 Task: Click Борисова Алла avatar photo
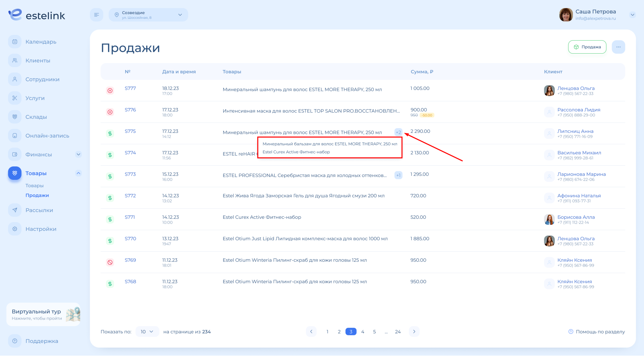click(x=549, y=219)
